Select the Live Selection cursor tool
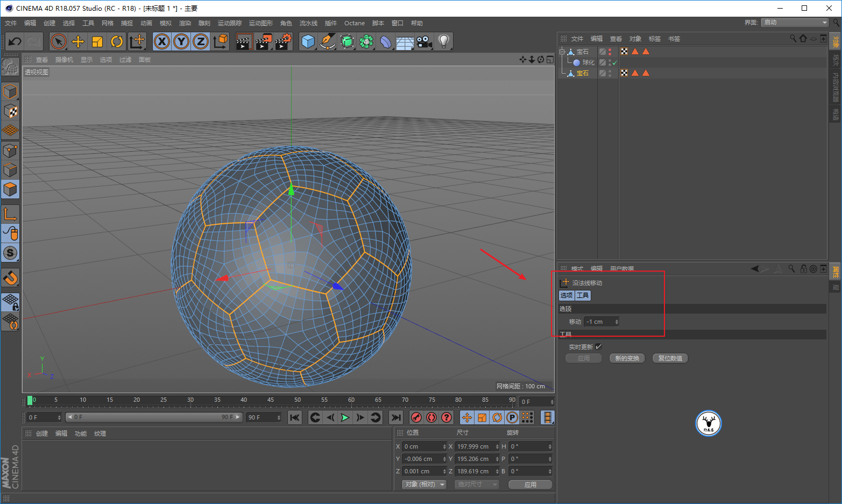Image resolution: width=842 pixels, height=504 pixels. point(59,41)
